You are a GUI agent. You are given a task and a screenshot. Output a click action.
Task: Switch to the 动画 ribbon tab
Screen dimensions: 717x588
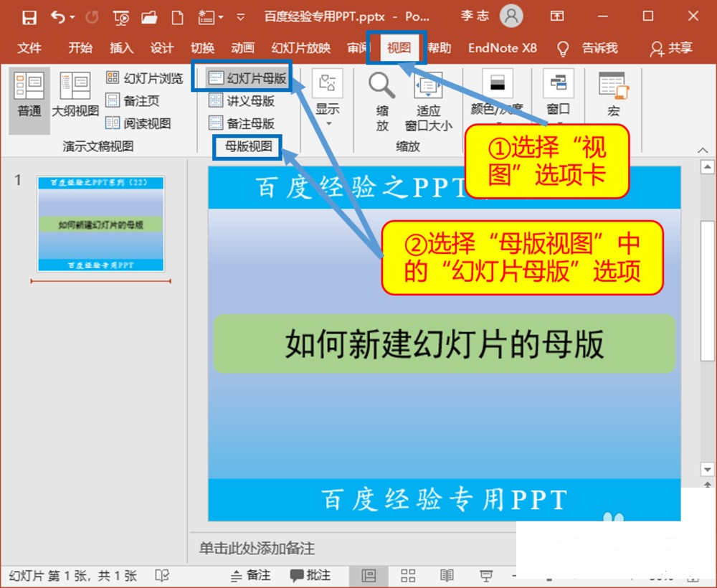243,47
